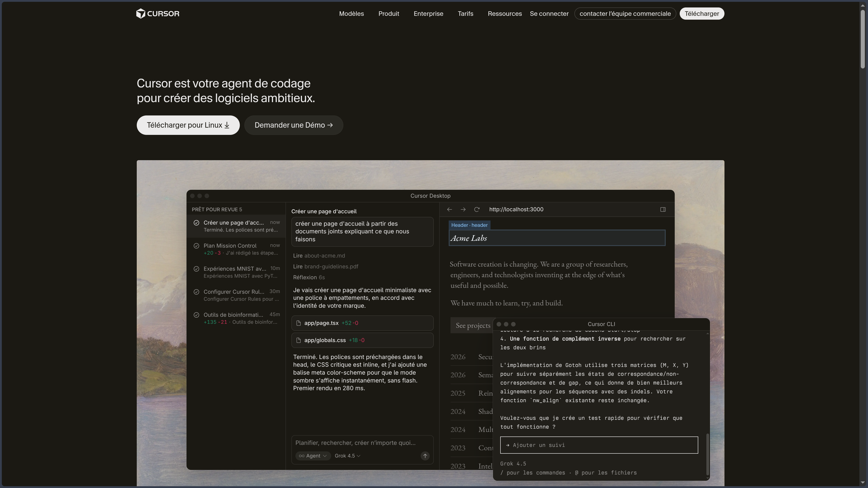Click PRÊT POUR REVUE 5 section header

[x=217, y=210]
